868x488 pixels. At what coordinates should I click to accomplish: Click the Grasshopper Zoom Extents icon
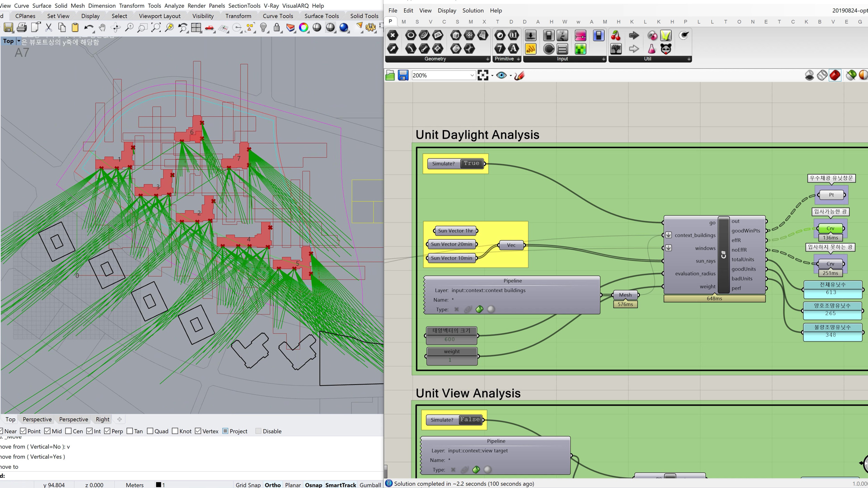(x=483, y=75)
